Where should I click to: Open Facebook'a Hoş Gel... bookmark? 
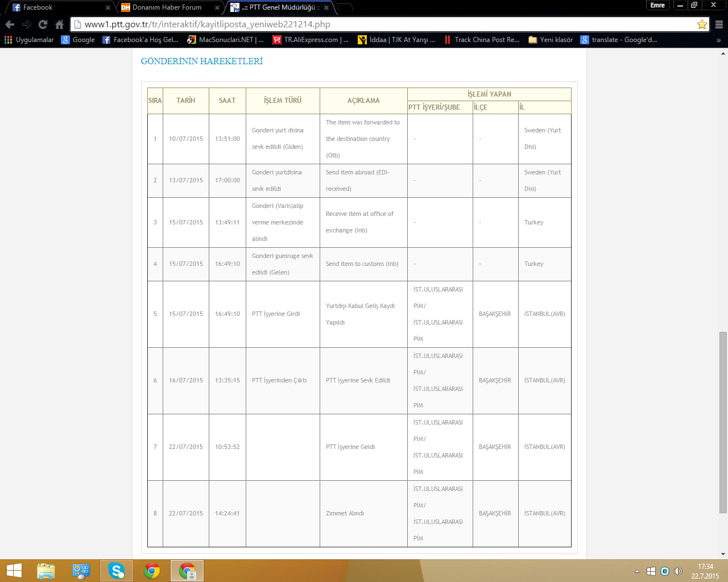140,40
